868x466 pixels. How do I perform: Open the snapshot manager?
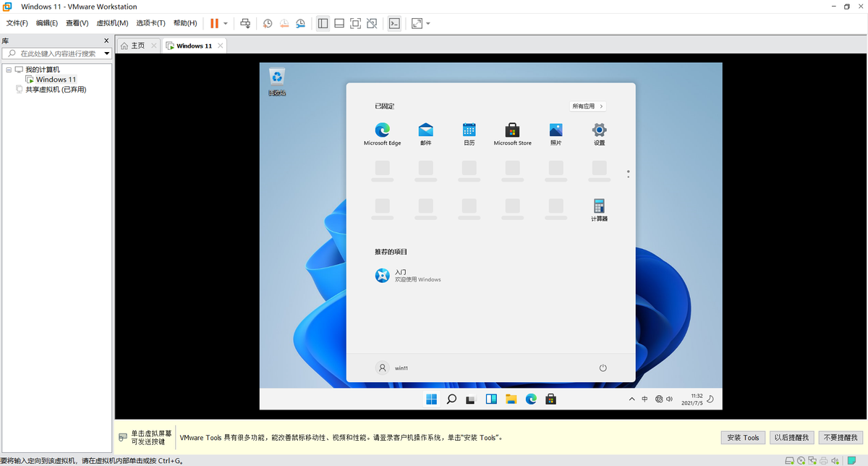coord(300,23)
